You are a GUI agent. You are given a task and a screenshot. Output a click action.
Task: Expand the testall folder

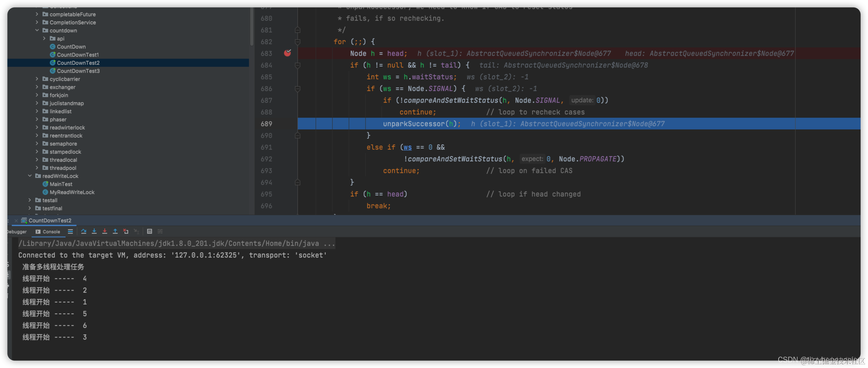point(29,200)
